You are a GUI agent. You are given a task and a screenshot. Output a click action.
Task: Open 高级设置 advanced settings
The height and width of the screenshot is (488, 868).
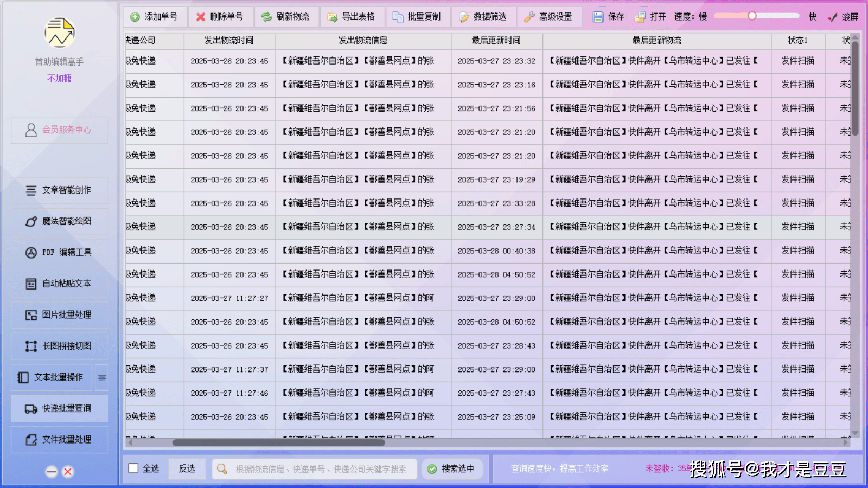click(548, 17)
